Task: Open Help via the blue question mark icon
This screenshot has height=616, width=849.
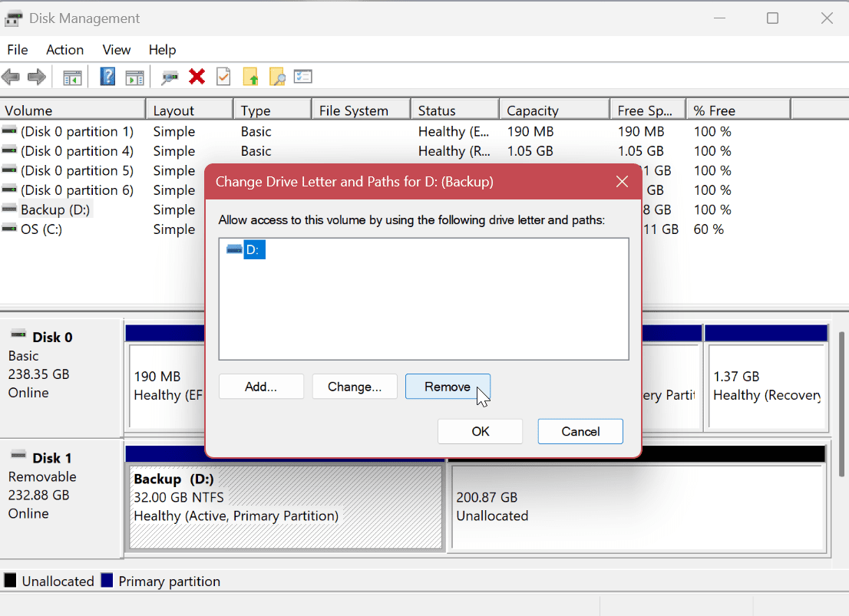Action: click(107, 76)
